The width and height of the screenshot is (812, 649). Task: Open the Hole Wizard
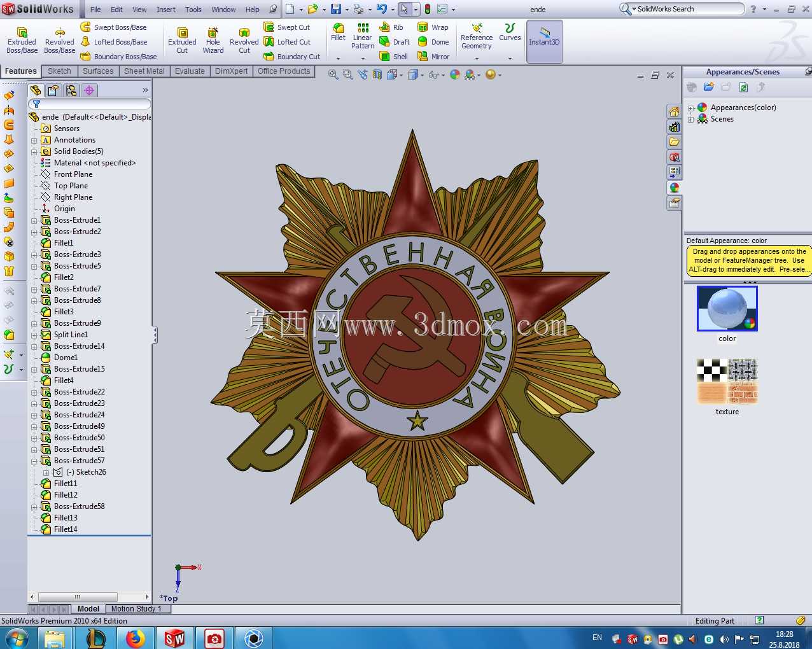point(213,41)
